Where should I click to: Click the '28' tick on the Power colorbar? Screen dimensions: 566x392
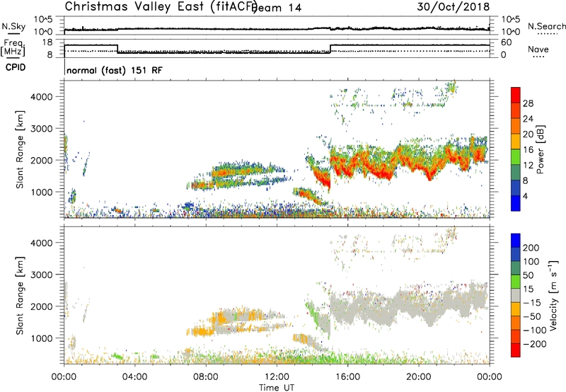pos(528,103)
